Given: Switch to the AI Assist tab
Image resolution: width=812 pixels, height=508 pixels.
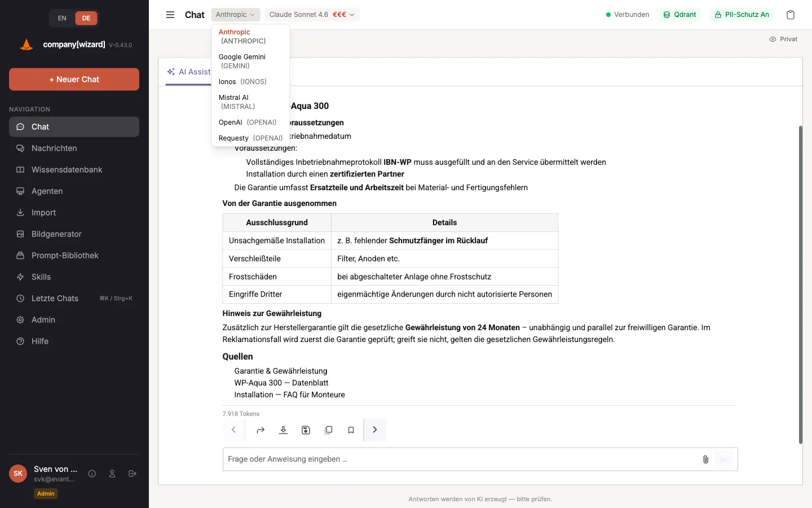Looking at the screenshot, I should (x=188, y=72).
